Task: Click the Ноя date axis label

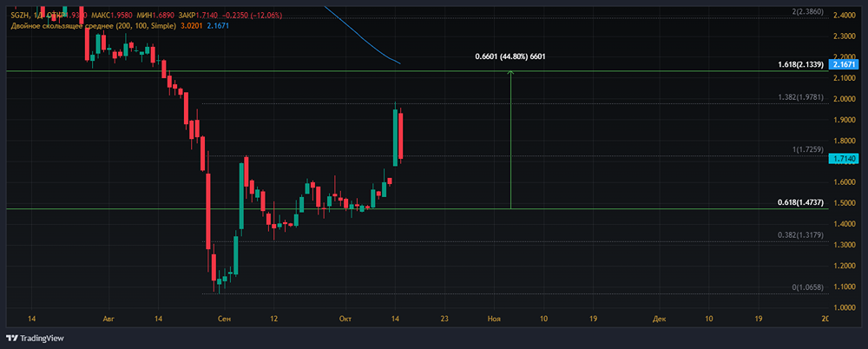Action: coord(494,319)
